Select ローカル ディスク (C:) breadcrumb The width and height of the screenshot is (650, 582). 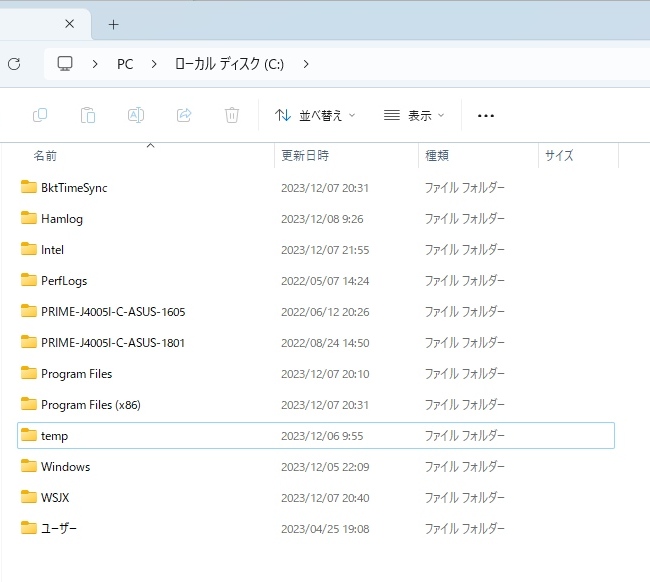pos(229,64)
